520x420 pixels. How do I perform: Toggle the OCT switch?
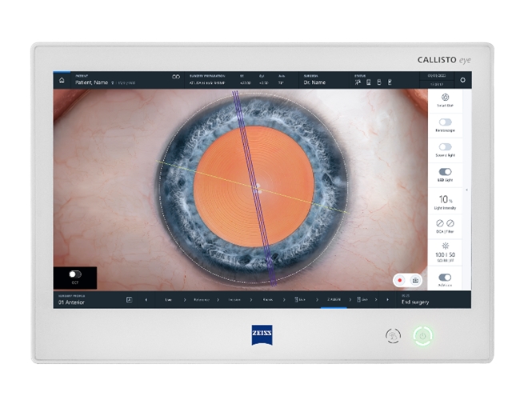(74, 274)
